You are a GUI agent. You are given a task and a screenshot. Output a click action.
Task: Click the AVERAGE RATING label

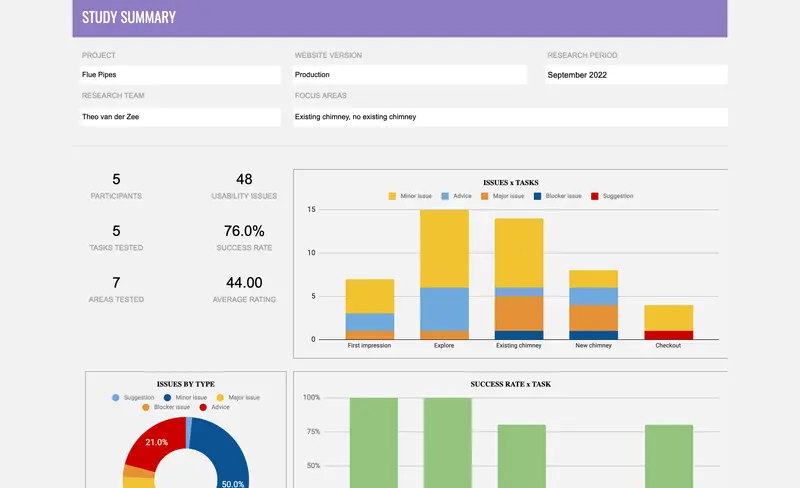coord(244,300)
